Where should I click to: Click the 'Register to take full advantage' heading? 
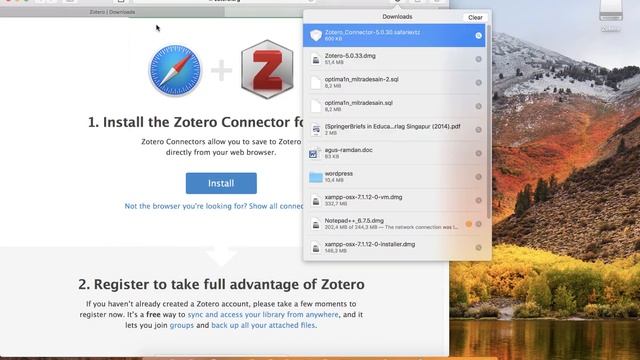[221, 284]
